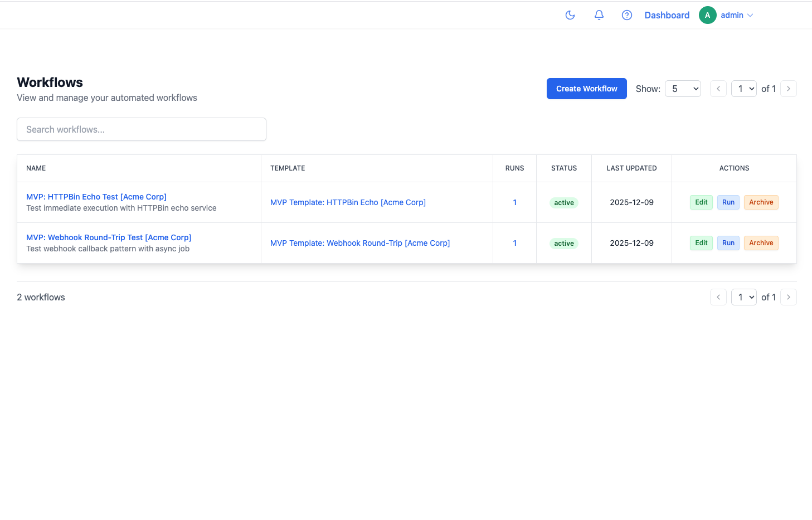Click the Search workflows input field
The image size is (812, 520).
(142, 129)
